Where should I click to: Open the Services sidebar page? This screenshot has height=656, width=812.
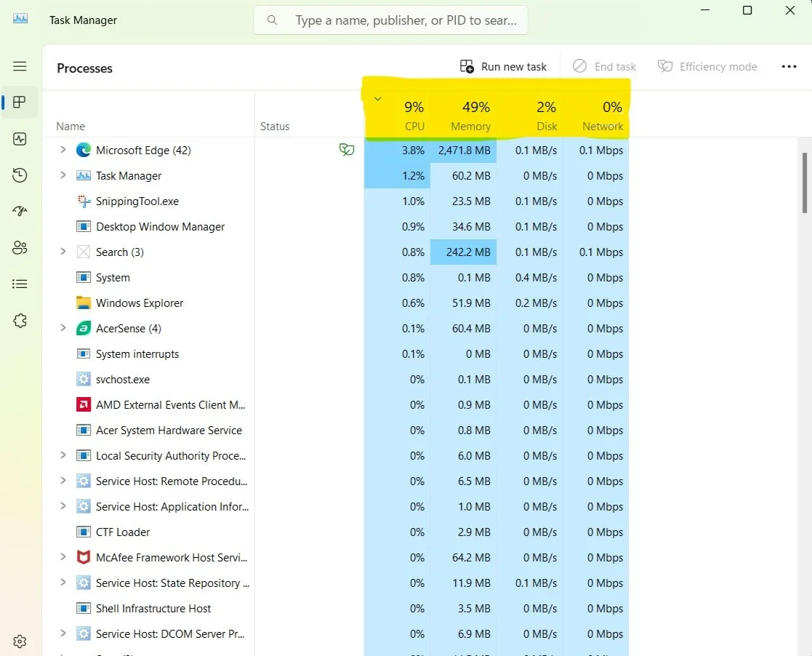[x=20, y=321]
